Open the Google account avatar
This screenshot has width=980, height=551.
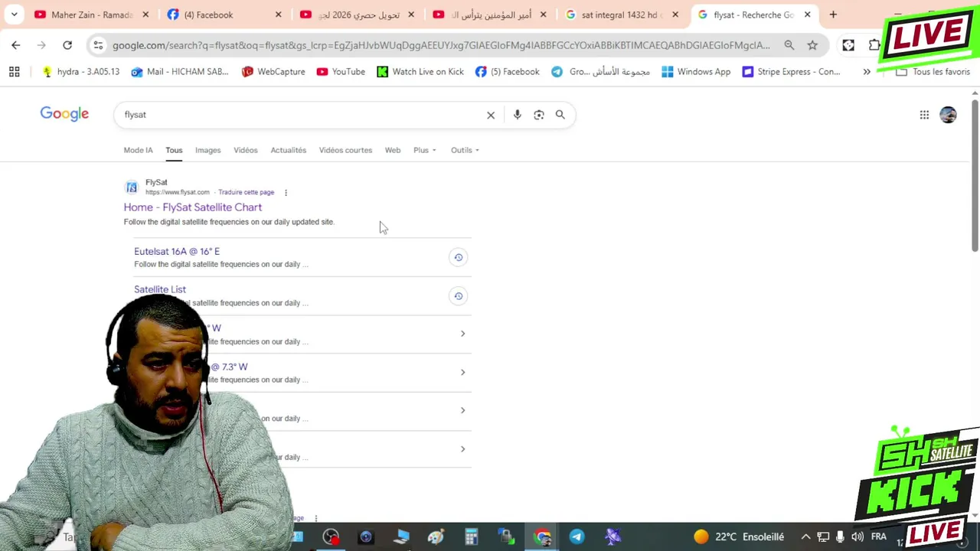coord(948,115)
